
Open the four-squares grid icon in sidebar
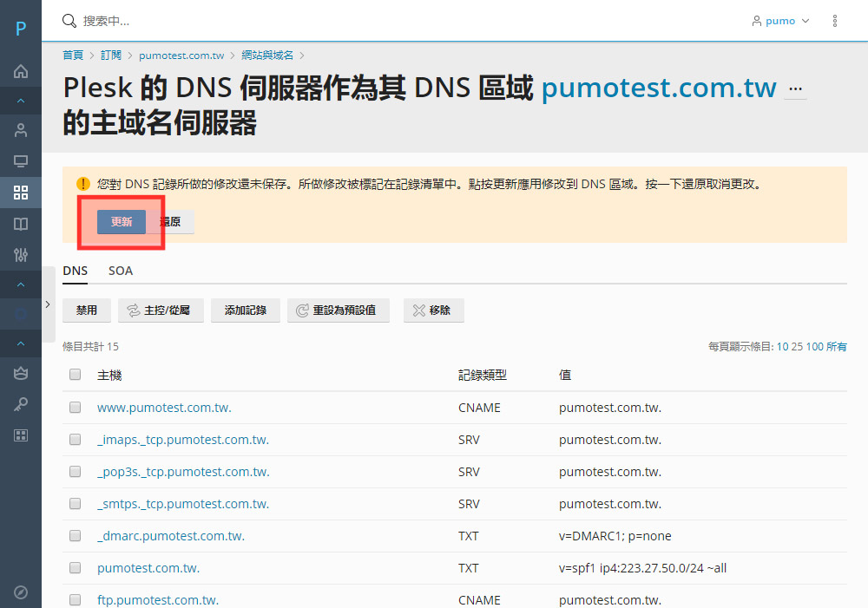click(21, 193)
